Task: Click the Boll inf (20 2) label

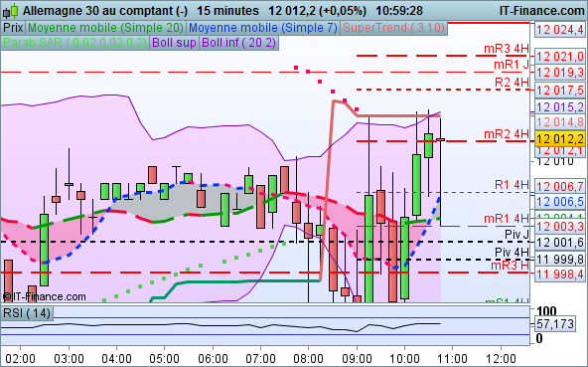Action: 238,43
